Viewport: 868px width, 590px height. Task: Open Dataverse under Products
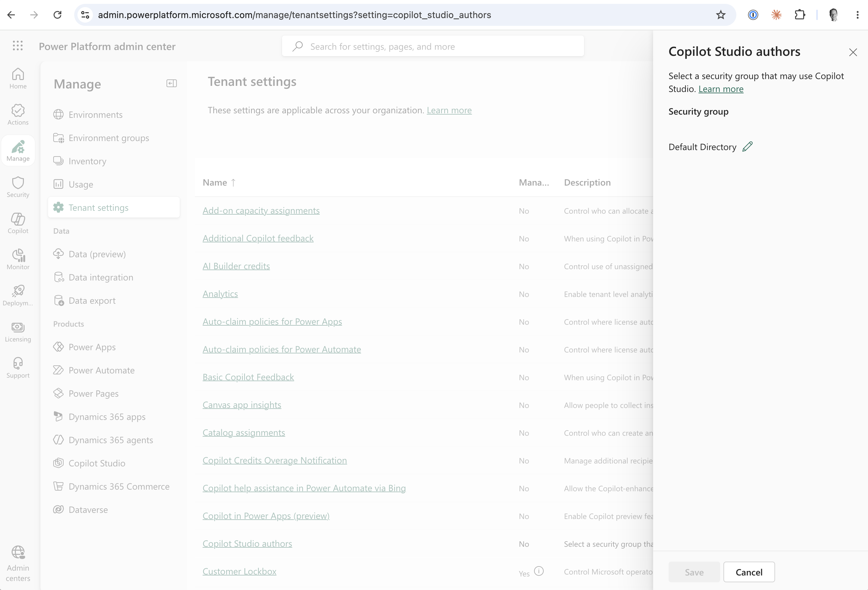114,509
